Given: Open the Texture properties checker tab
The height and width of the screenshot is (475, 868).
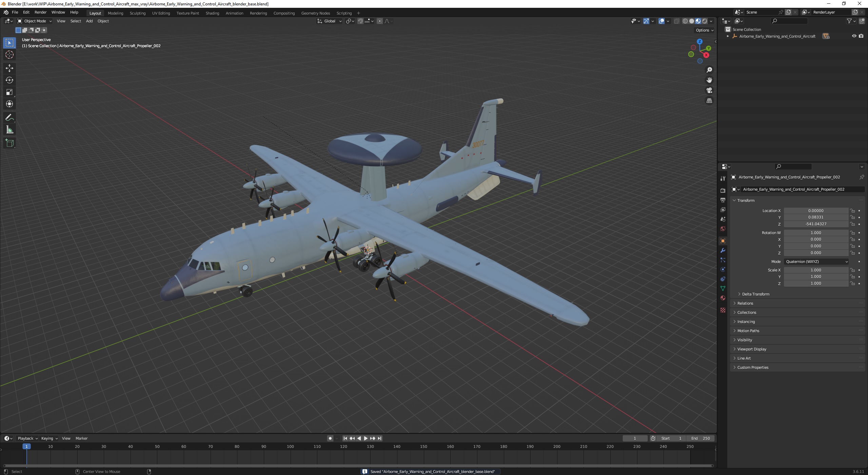Looking at the screenshot, I should tap(723, 310).
